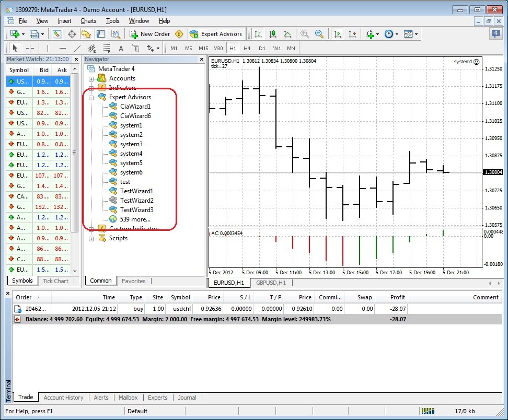This screenshot has height=420, width=508.
Task: Click the candlesticks chart type icon
Action: [x=273, y=34]
